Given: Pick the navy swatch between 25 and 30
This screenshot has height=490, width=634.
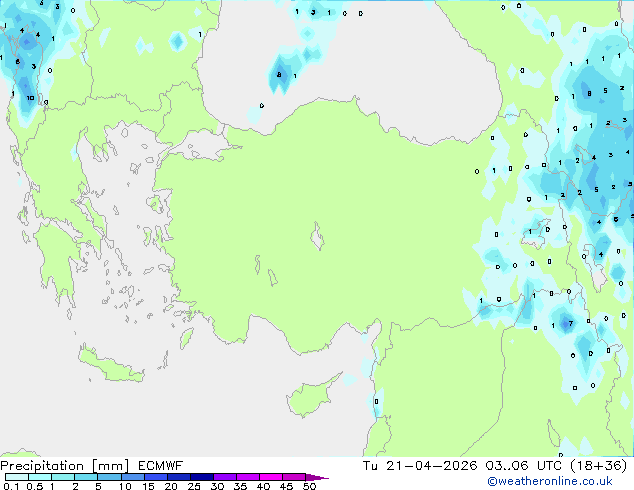Looking at the screenshot, I should coord(201,477).
